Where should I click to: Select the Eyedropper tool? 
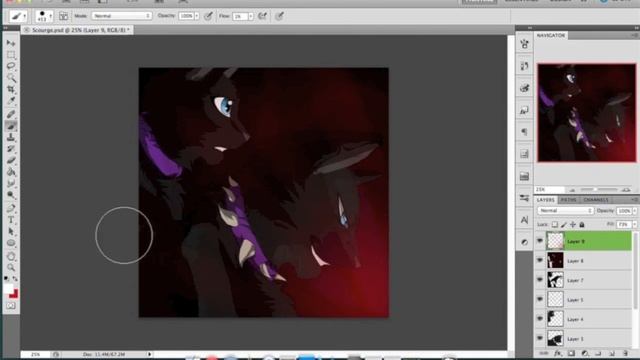coord(11,100)
